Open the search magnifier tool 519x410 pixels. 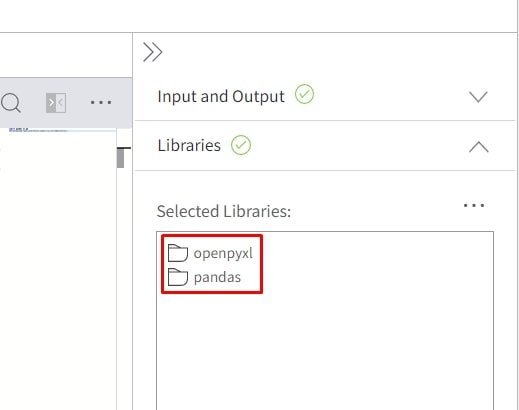11,103
